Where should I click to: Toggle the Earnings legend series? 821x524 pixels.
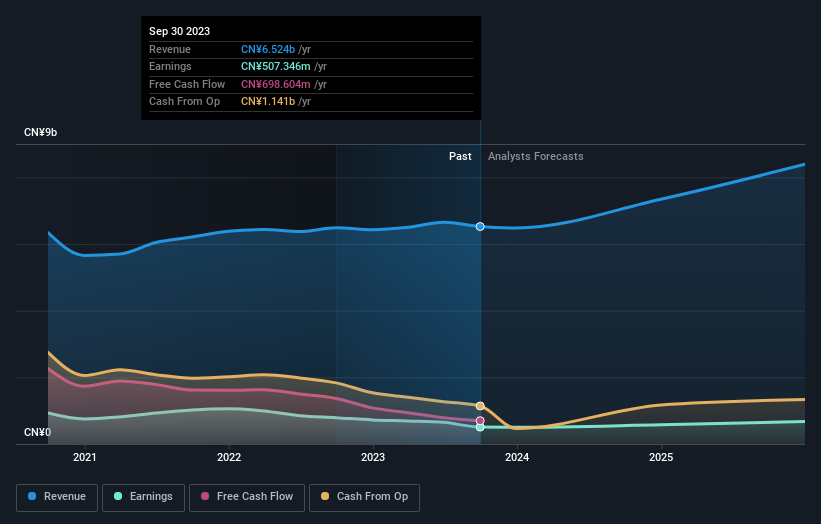pyautogui.click(x=143, y=497)
